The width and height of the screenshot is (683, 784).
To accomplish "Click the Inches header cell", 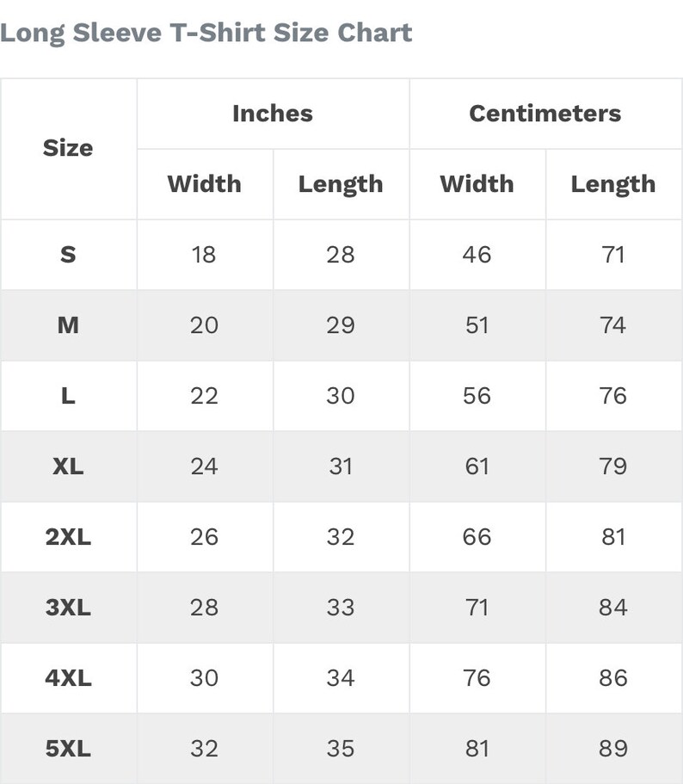I will point(273,114).
